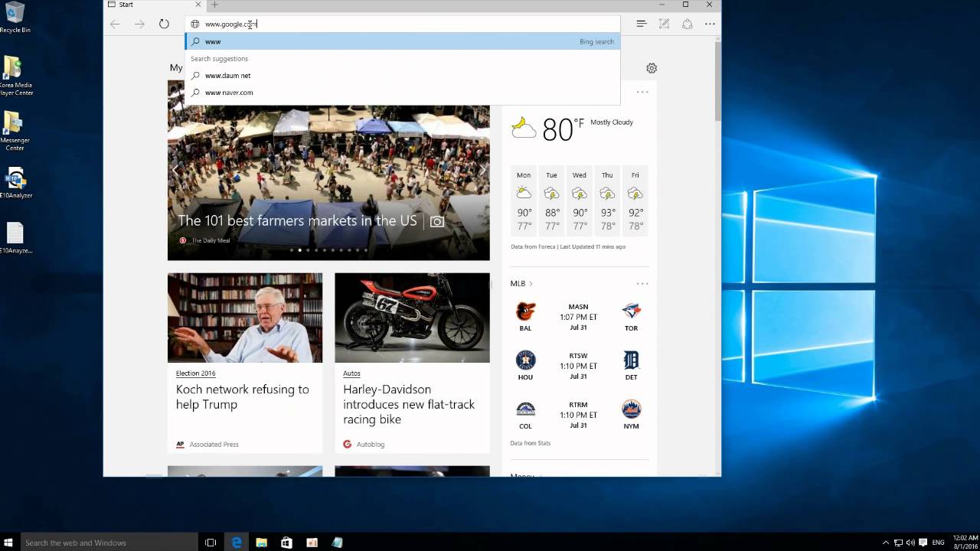Screen dimensions: 980x551
Task: Open the IE10Analyze document file on desktop
Action: (15, 238)
